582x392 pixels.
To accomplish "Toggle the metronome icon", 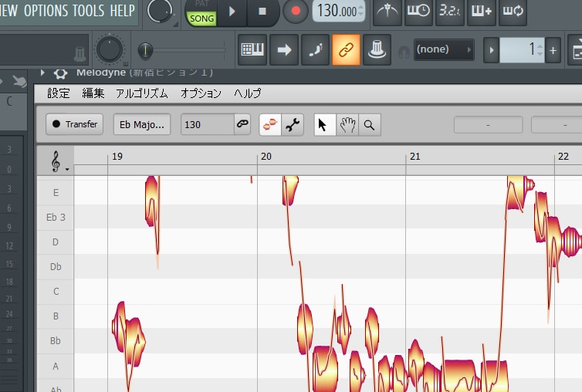I will (x=387, y=12).
